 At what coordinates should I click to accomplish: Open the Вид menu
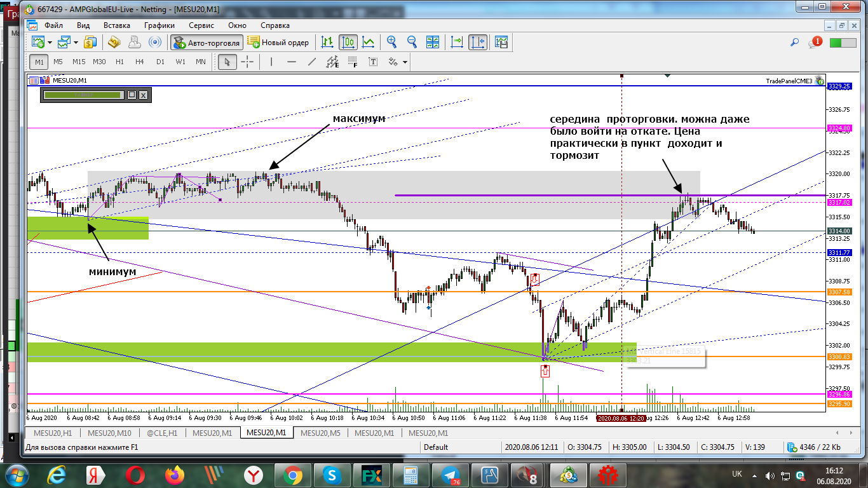tap(83, 25)
